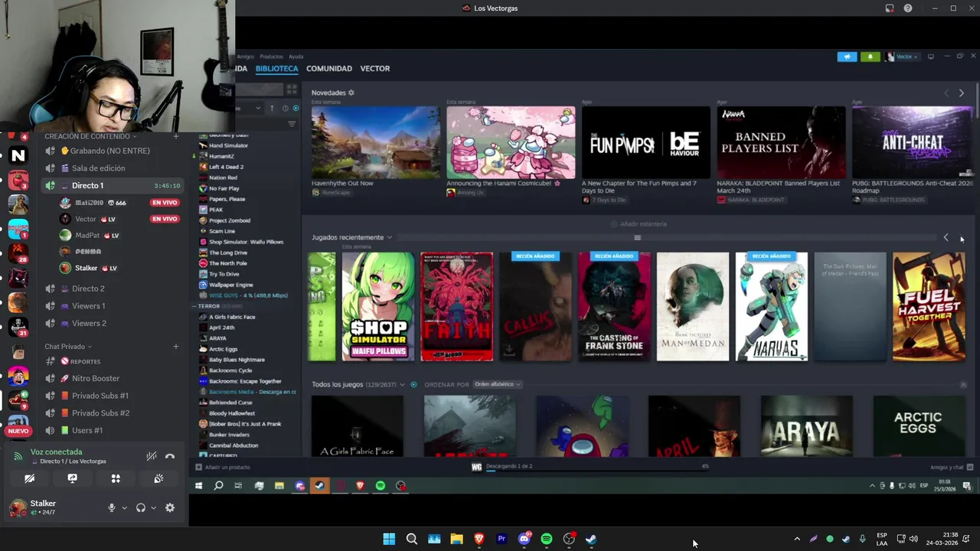Open Nitro Booster channel
This screenshot has width=980, height=551.
point(112,378)
